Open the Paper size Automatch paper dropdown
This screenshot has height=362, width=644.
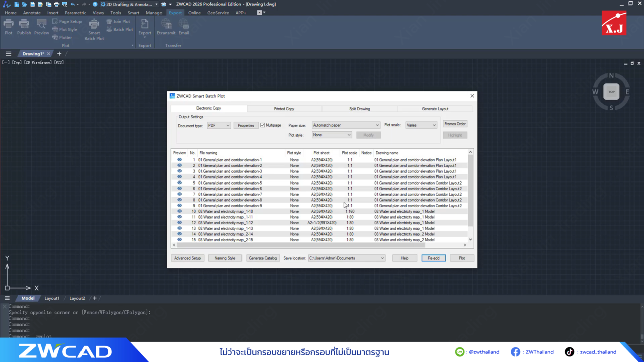[x=346, y=125]
